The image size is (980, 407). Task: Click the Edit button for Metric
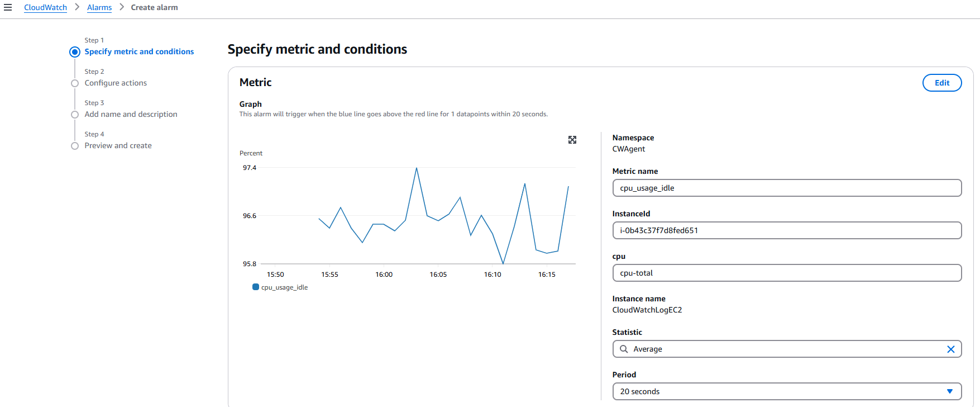(x=941, y=83)
